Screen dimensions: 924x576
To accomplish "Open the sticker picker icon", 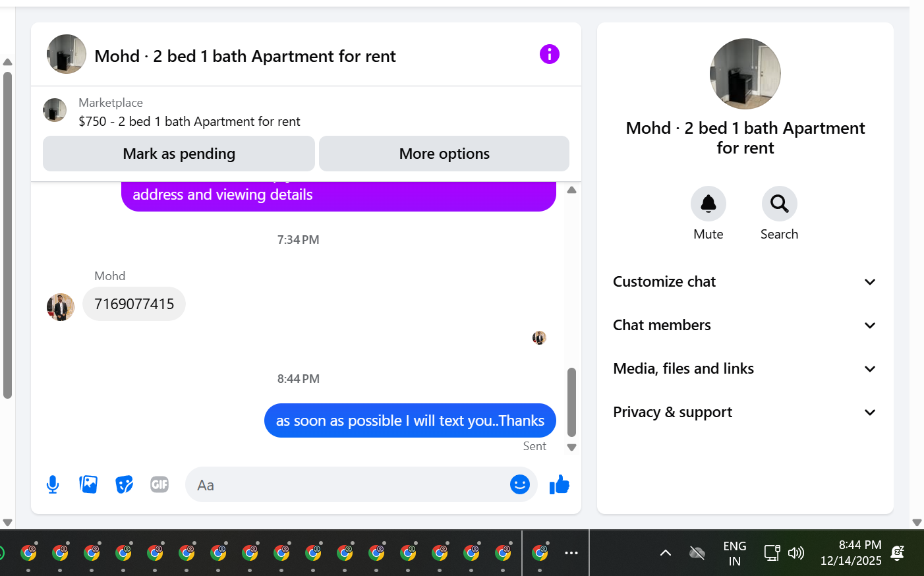I will pyautogui.click(x=124, y=485).
